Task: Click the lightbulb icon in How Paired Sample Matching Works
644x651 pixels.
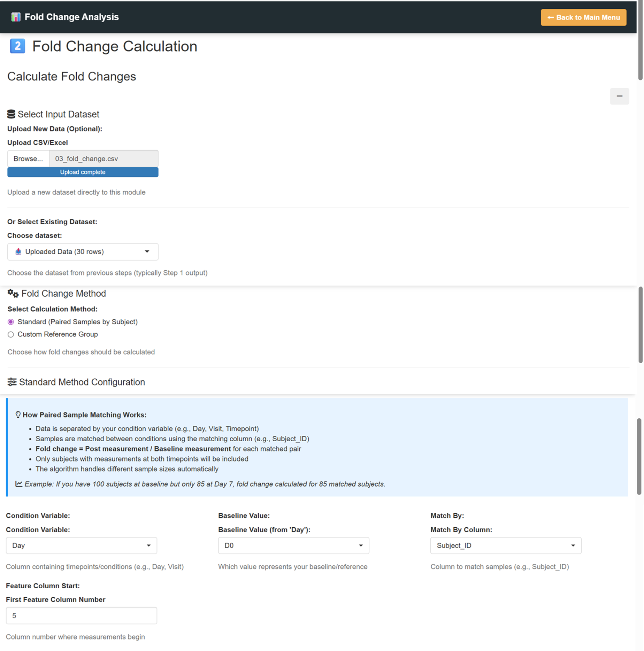Action: (x=18, y=415)
